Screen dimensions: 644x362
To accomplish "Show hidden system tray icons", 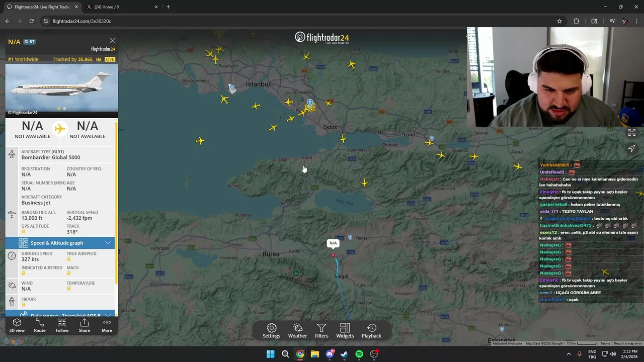I will pyautogui.click(x=569, y=354).
